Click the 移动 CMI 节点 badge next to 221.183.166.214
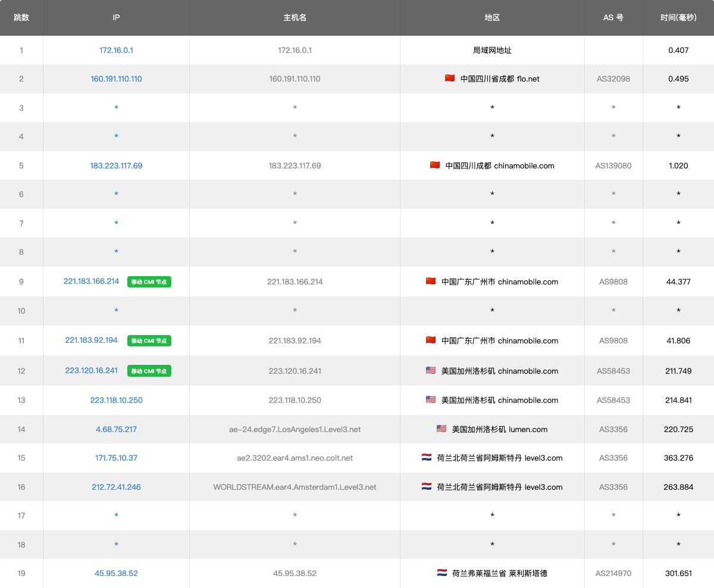This screenshot has height=588, width=714. coord(149,282)
